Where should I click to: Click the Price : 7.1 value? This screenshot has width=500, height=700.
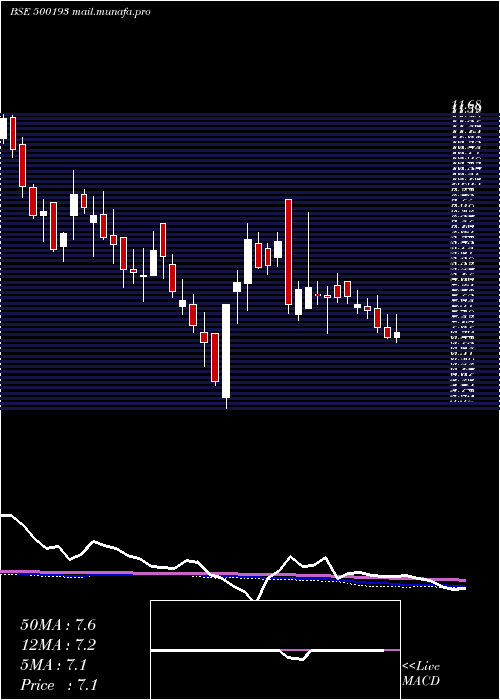pyautogui.click(x=59, y=685)
